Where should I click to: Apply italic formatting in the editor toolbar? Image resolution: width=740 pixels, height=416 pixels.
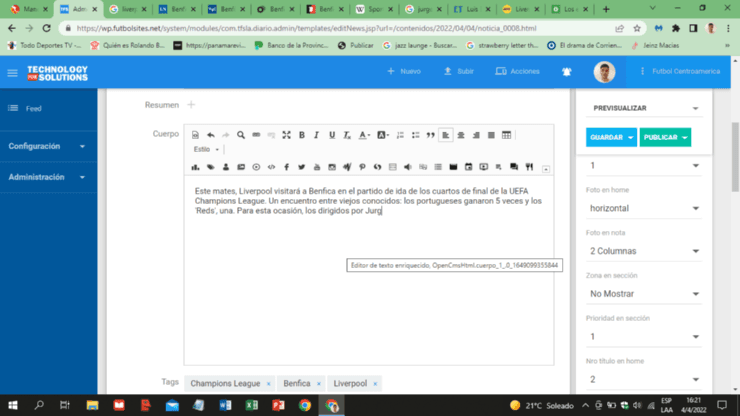pos(317,135)
